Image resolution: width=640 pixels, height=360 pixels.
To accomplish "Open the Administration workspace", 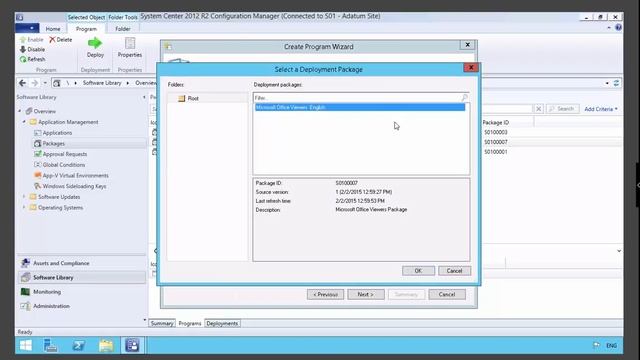I will tap(51, 306).
